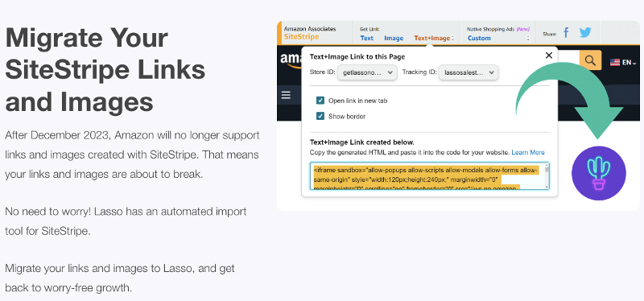The width and height of the screenshot is (644, 301).
Task: Click the Migrate Your SiteStripe Links heading
Action: click(x=105, y=70)
